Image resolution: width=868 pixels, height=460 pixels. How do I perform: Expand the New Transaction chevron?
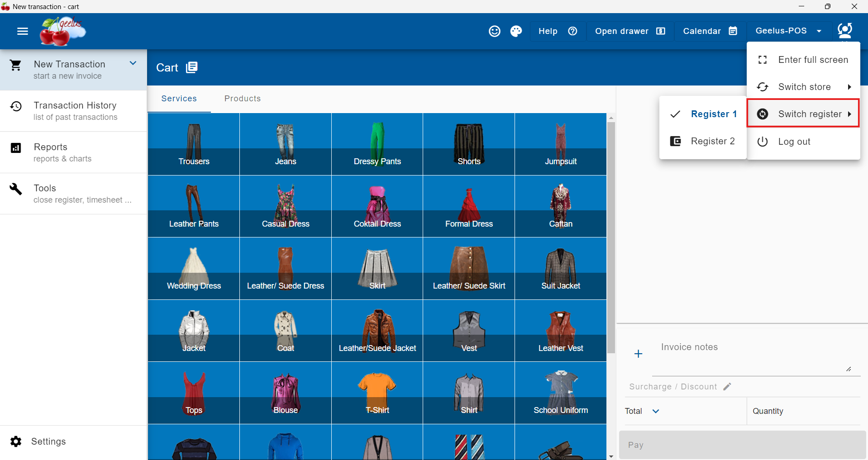[x=133, y=63]
